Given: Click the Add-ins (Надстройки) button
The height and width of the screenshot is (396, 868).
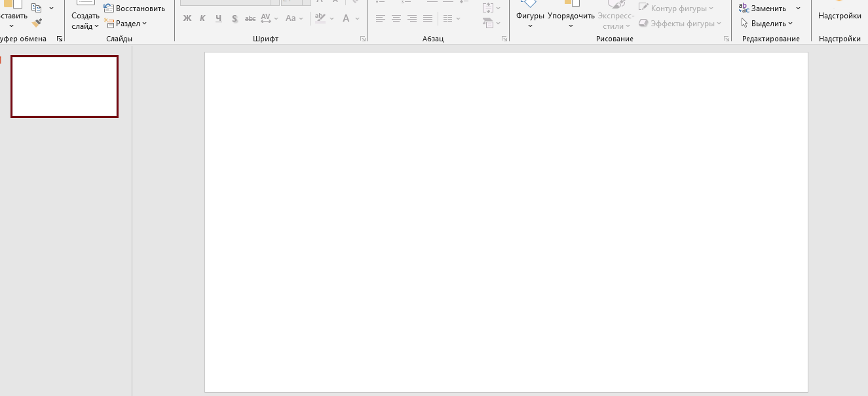Looking at the screenshot, I should [839, 16].
